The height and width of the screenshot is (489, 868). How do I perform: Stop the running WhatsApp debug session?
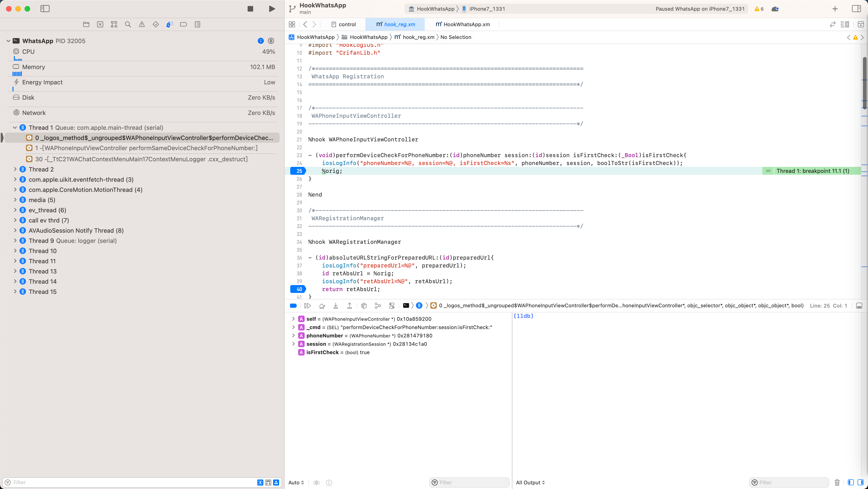coord(250,9)
